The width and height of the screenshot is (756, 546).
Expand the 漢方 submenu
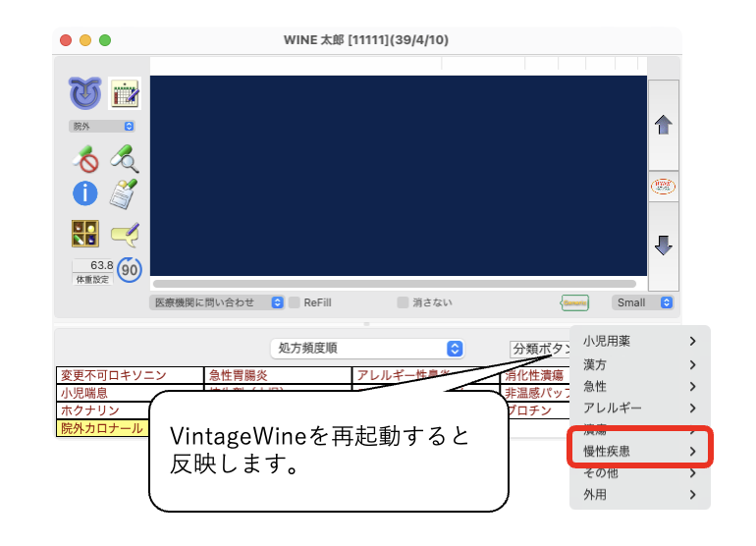[640, 364]
